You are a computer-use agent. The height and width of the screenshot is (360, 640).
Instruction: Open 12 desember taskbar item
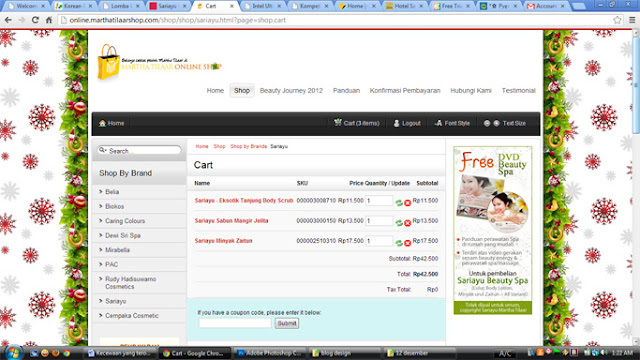click(420, 353)
